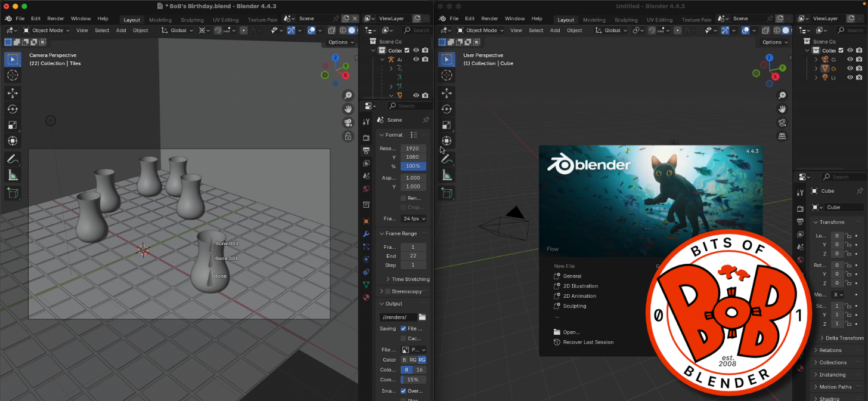868x401 pixels.
Task: Click the lock camera icon in BoB's Birthday viewport
Action: pyautogui.click(x=348, y=137)
